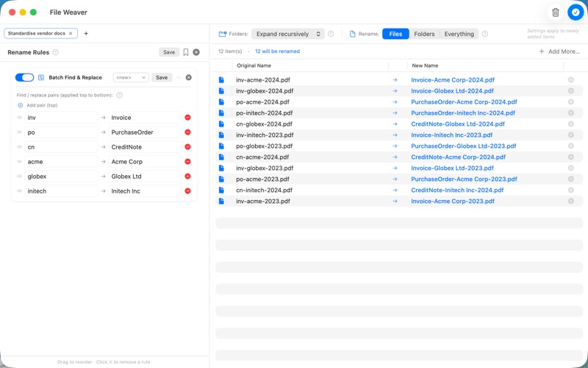The width and height of the screenshot is (588, 368).
Task: Save the Rename Rules set
Action: [x=169, y=52]
